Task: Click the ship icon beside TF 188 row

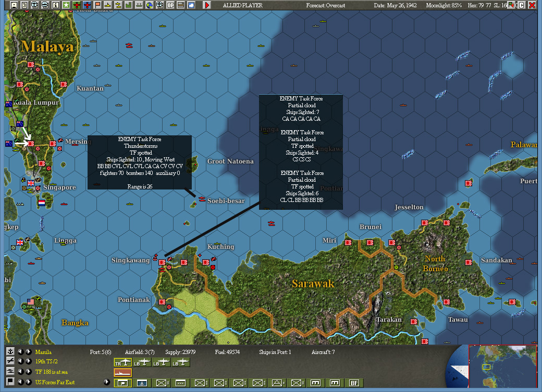Action: click(x=10, y=372)
